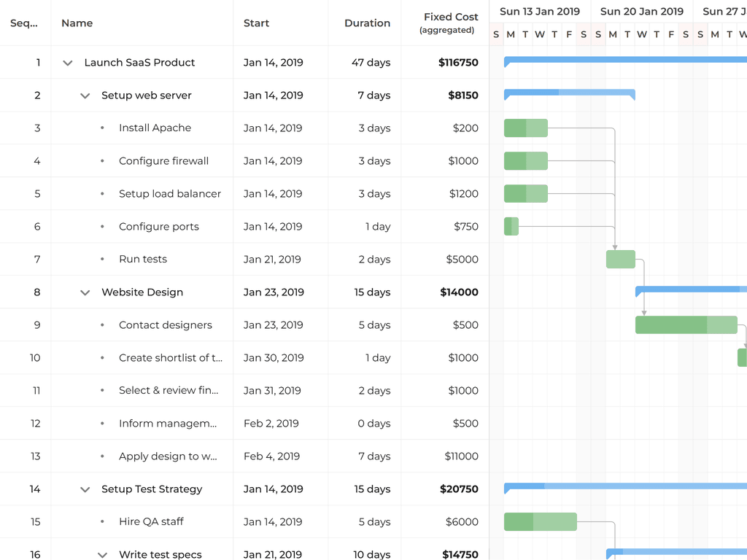Collapse the Setup Test Strategy group
Image resolution: width=747 pixels, height=560 pixels.
click(x=85, y=489)
